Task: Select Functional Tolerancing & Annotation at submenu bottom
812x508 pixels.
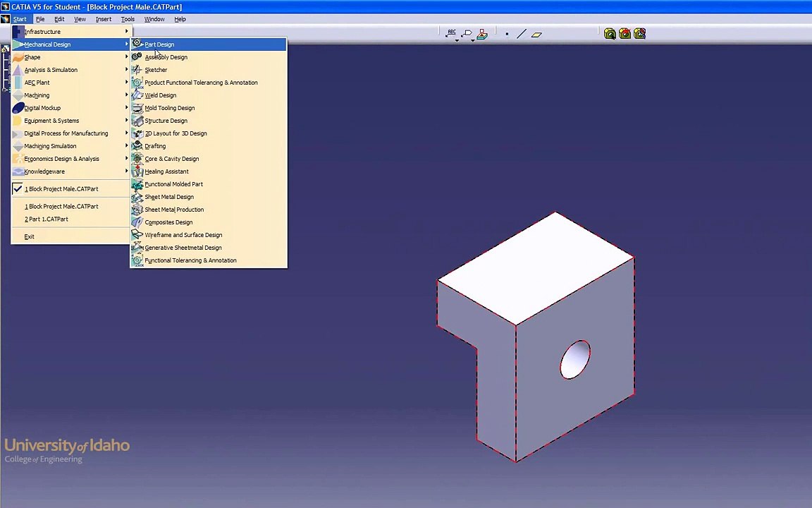Action: click(x=208, y=260)
